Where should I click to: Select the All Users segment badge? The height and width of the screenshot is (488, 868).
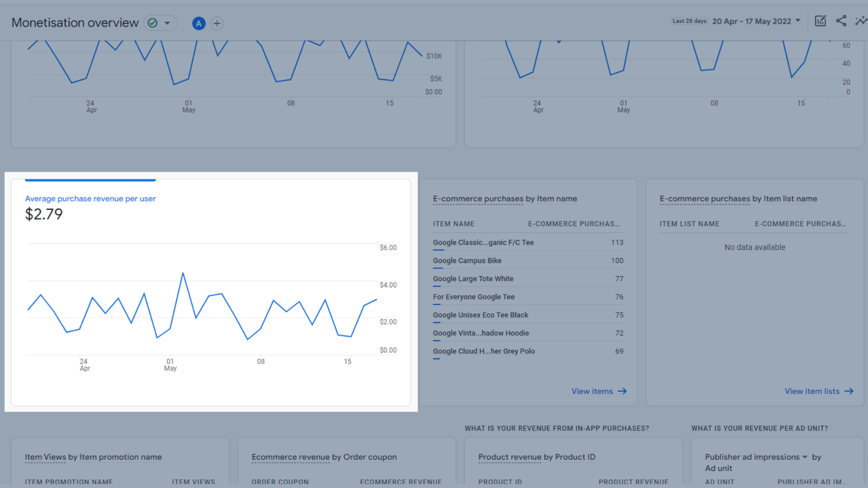(198, 23)
